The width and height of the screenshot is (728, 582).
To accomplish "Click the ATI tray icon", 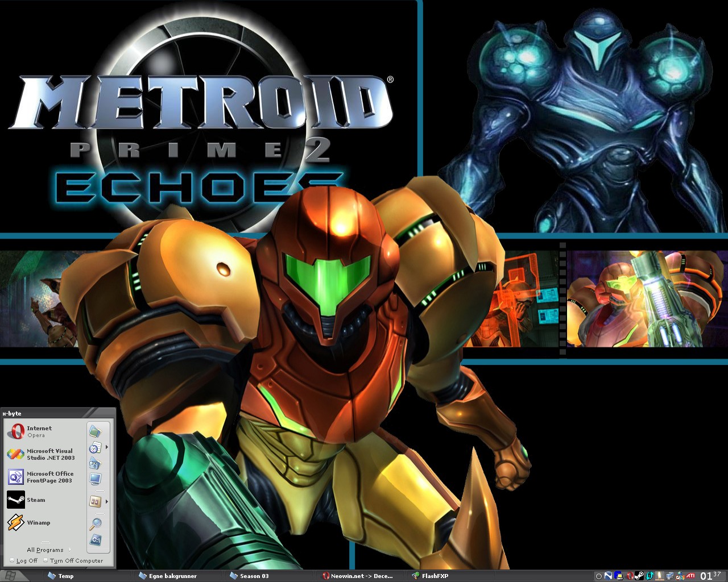I will [x=690, y=576].
